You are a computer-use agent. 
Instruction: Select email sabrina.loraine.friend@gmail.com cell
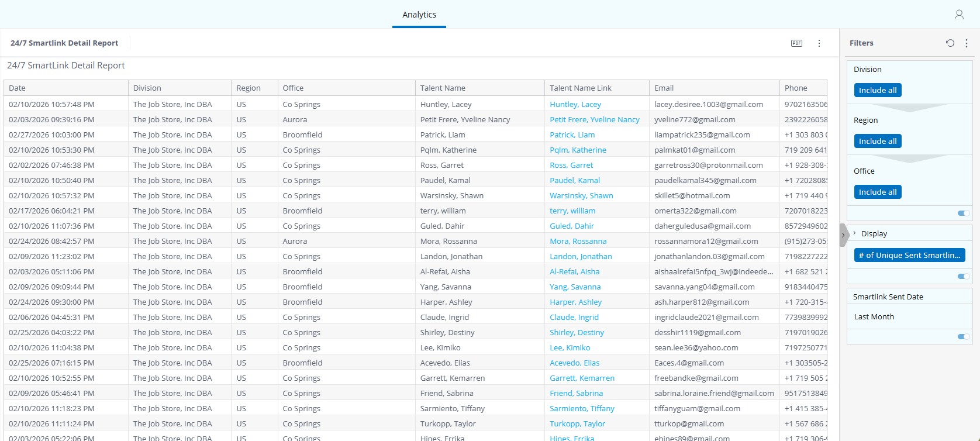click(x=715, y=393)
